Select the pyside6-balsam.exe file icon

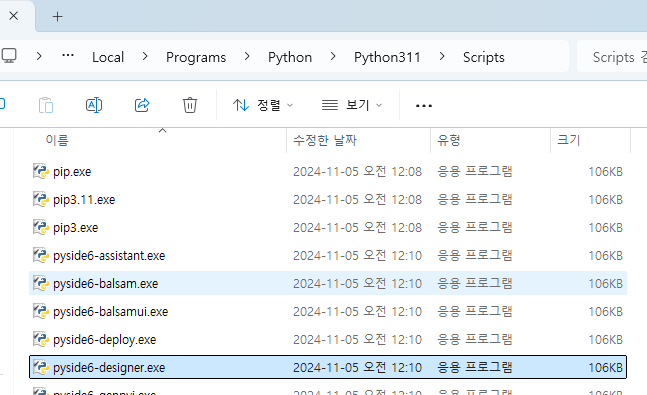(x=41, y=283)
